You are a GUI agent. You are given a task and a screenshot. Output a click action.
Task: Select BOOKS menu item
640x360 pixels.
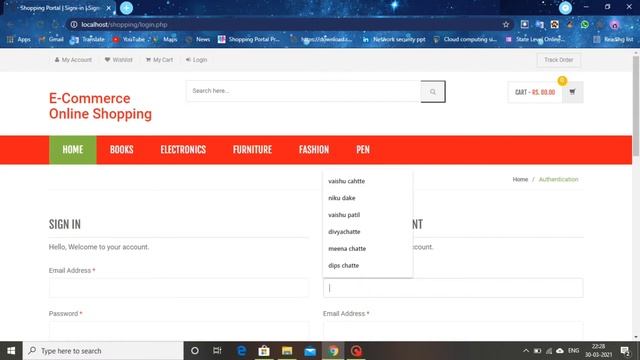[122, 150]
